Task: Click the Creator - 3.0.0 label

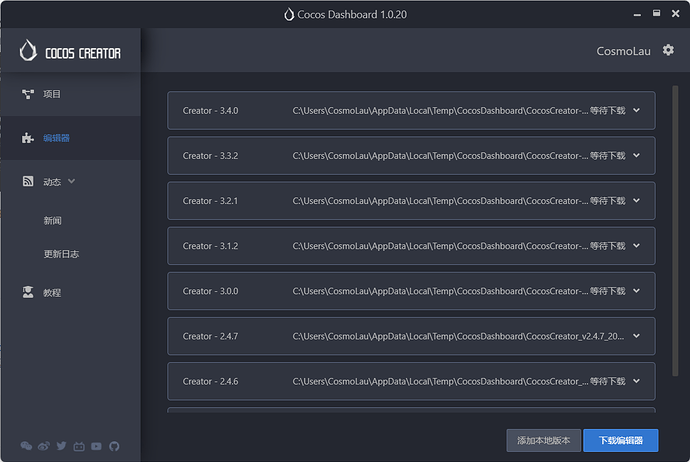Action: [x=210, y=291]
